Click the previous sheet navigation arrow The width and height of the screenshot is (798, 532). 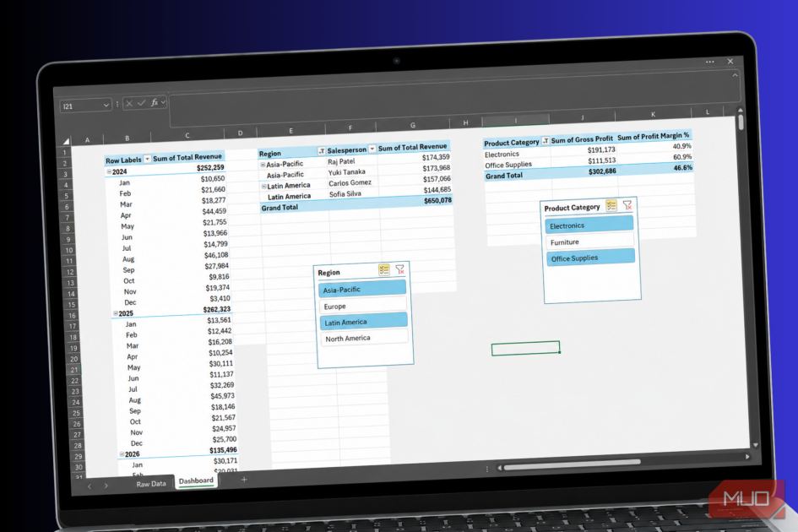tap(90, 486)
